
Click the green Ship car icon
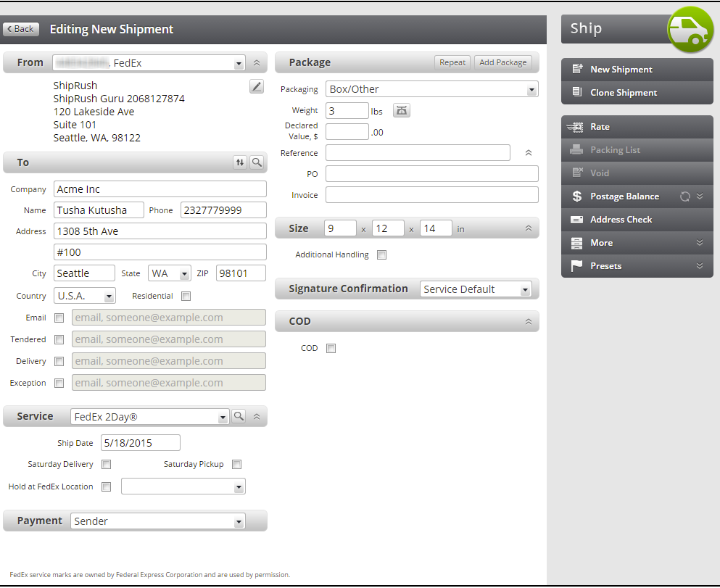click(690, 30)
